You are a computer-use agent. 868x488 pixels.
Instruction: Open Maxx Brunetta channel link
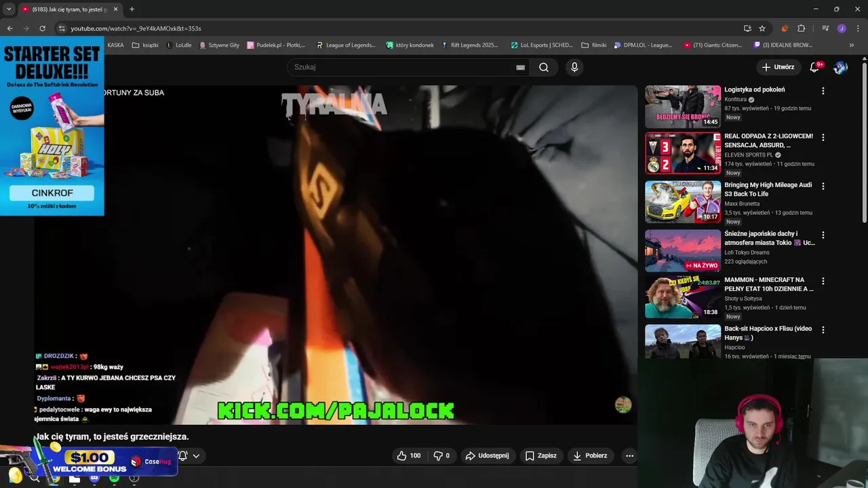click(742, 204)
